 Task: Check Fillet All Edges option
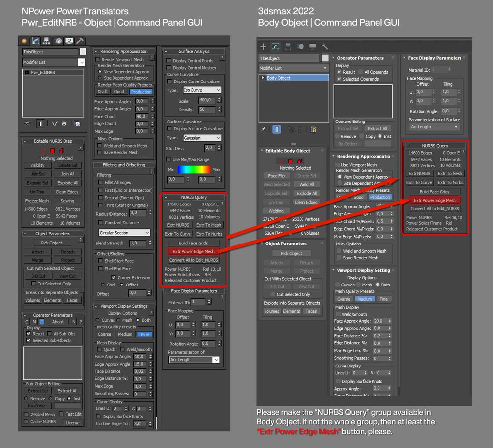(x=101, y=182)
